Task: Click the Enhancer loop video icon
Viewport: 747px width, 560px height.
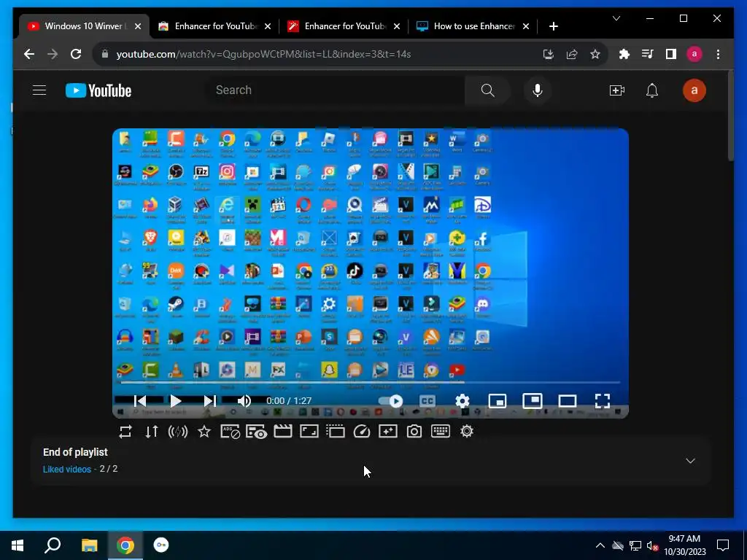Action: point(125,432)
